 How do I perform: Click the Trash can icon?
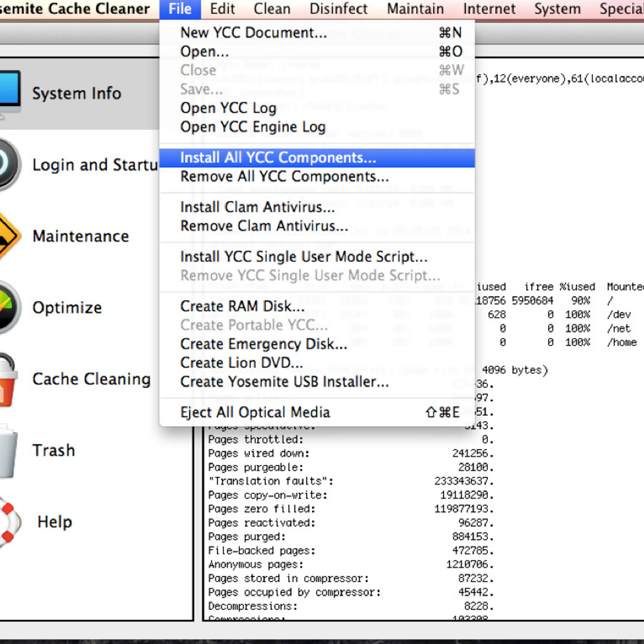click(x=9, y=450)
